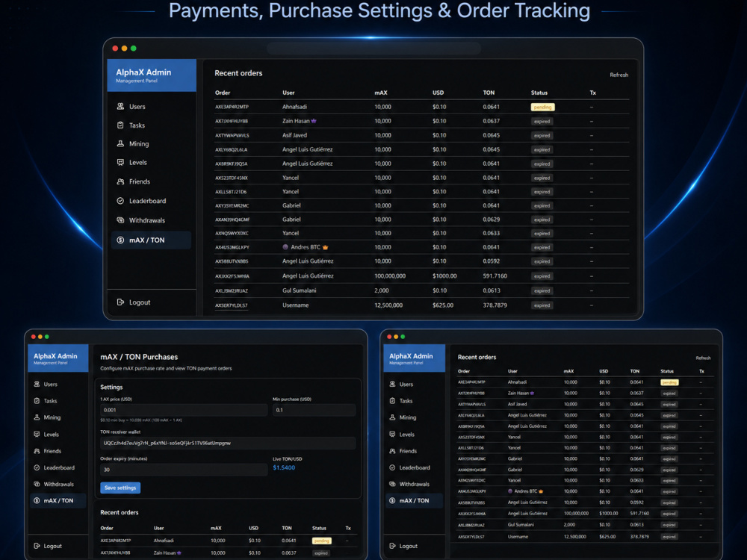This screenshot has width=747, height=560.
Task: Click the 0.0592 TON value in the top window
Action: pyautogui.click(x=492, y=261)
